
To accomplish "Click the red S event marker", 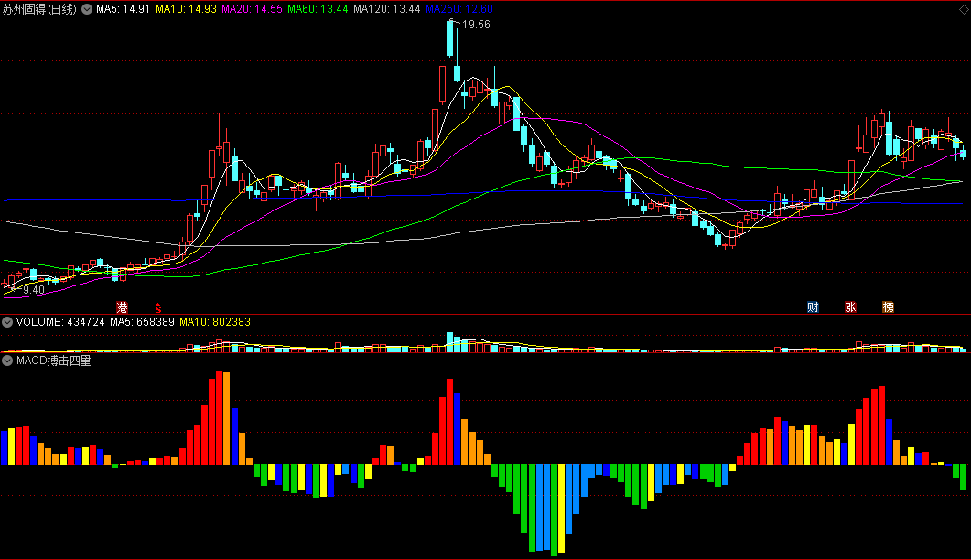I will coord(158,307).
